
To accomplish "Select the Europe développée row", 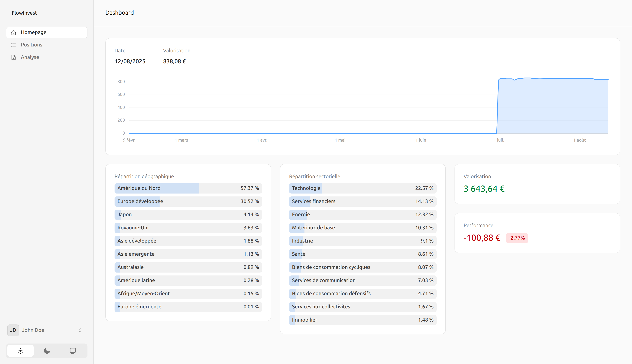I will click(x=188, y=201).
